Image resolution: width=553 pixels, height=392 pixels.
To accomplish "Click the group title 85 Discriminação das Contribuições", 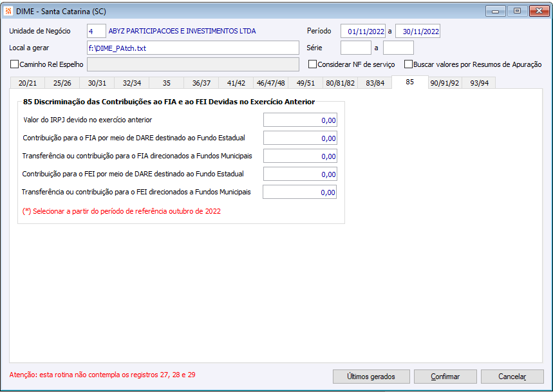I will [x=169, y=102].
